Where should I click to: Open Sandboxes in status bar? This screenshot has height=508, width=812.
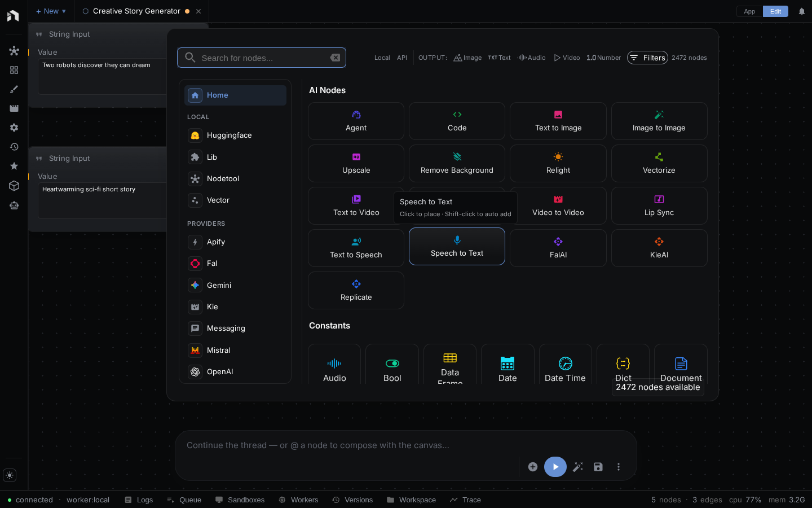point(240,500)
